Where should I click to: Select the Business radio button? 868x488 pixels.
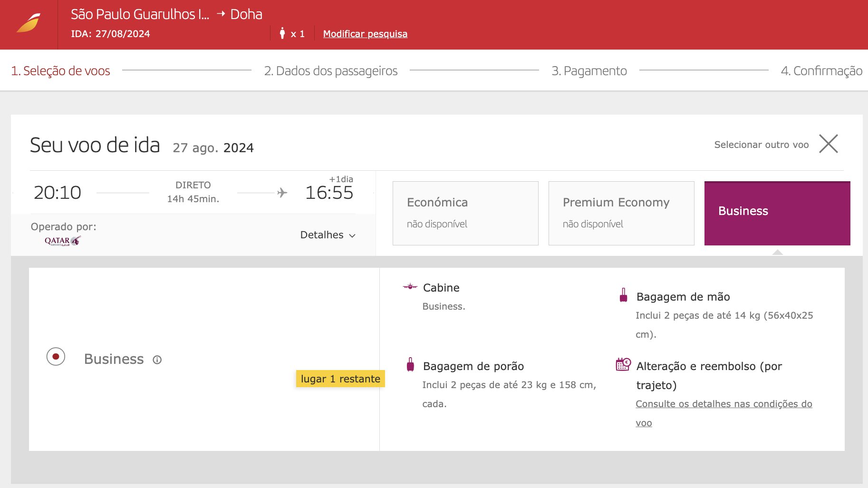[x=56, y=357]
